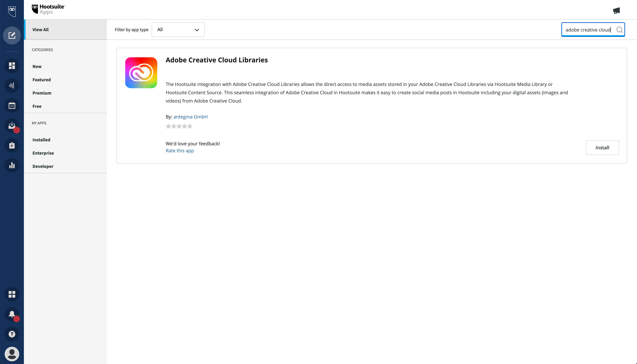Open Installed under My Apps
The width and height of the screenshot is (637, 364).
(41, 140)
